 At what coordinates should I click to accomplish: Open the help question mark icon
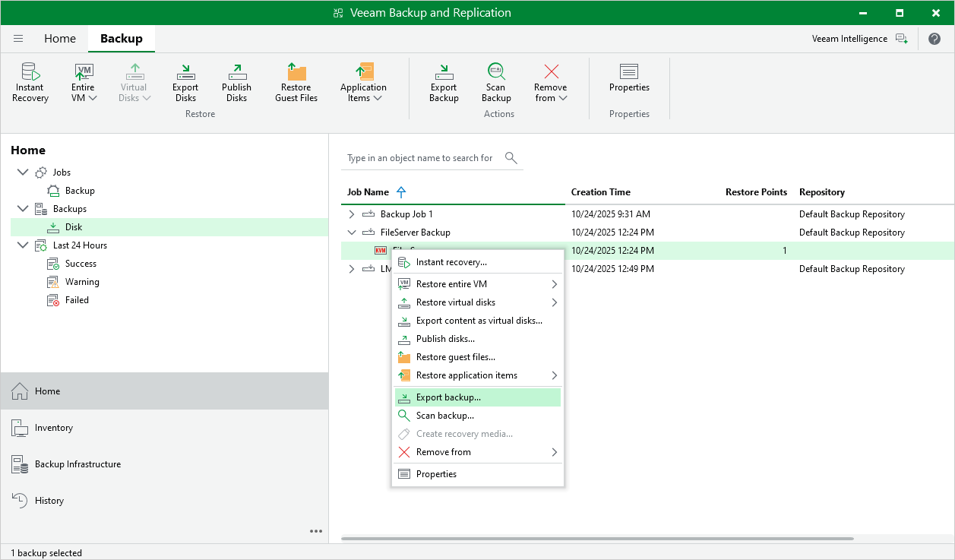pos(934,39)
